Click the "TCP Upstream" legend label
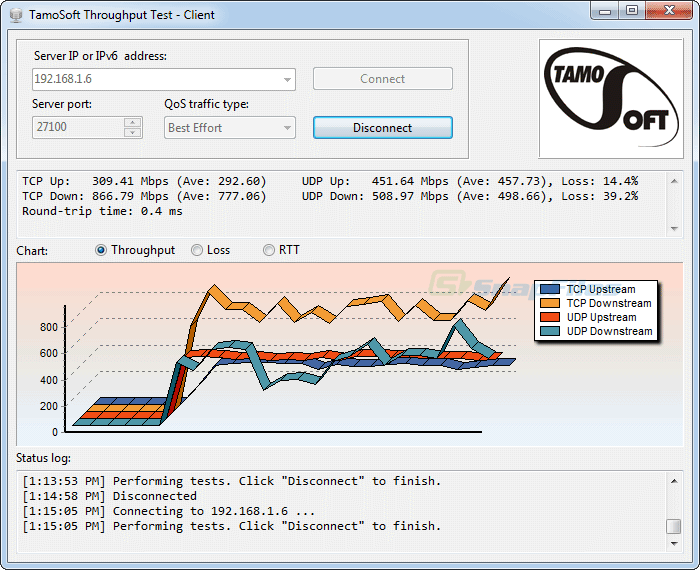The width and height of the screenshot is (700, 570). click(601, 289)
